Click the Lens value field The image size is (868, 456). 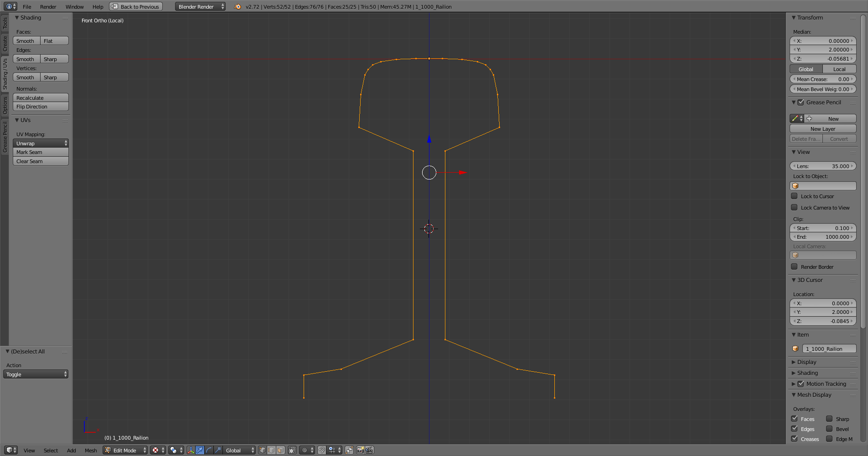tap(822, 166)
